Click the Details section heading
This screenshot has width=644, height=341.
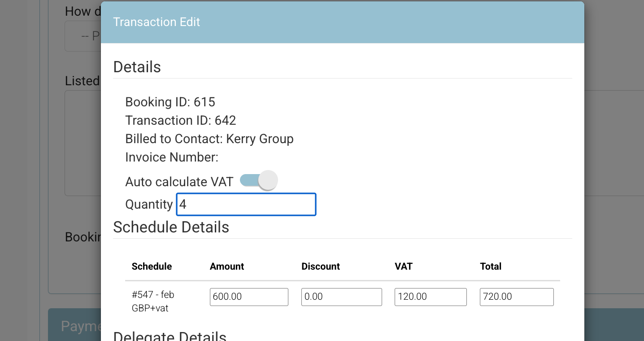coord(137,67)
